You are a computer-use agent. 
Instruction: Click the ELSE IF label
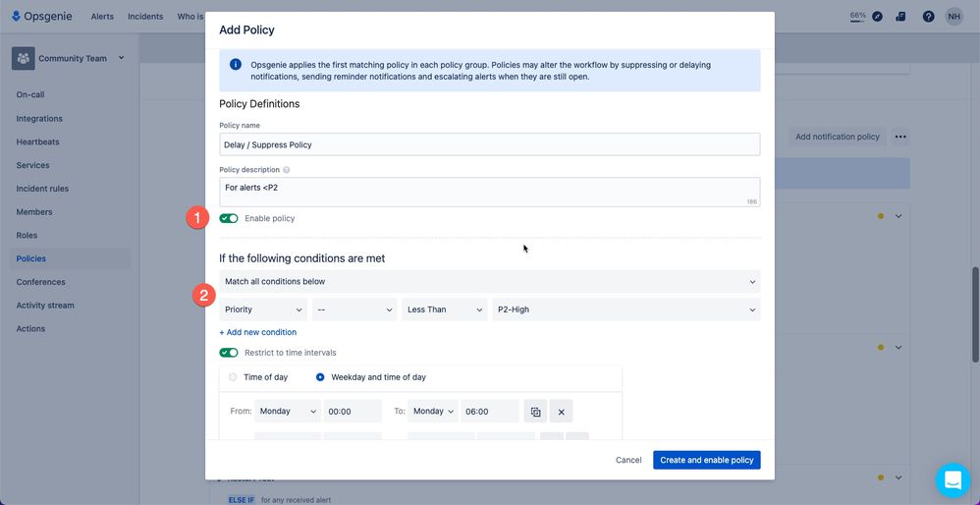(x=242, y=499)
